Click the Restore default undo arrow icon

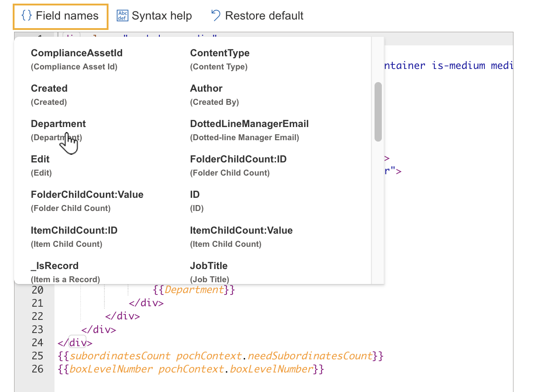pyautogui.click(x=216, y=16)
